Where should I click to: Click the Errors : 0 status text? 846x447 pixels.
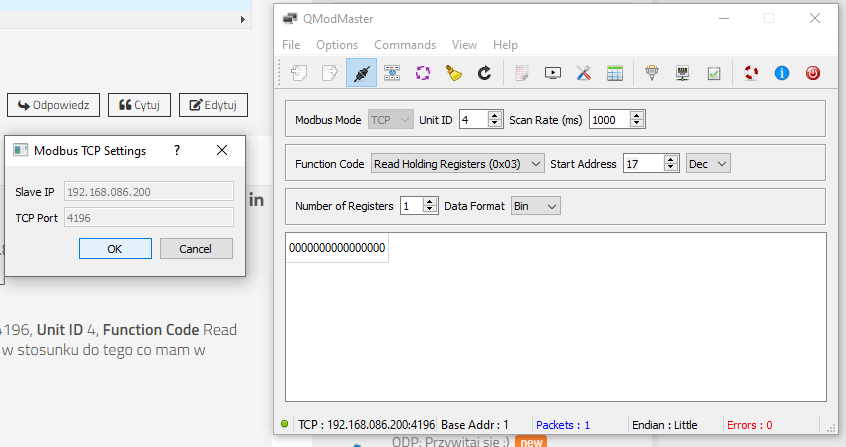(x=749, y=425)
